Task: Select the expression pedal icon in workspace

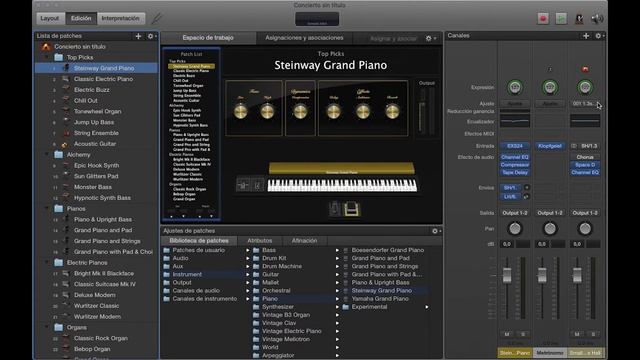Action: click(x=335, y=209)
